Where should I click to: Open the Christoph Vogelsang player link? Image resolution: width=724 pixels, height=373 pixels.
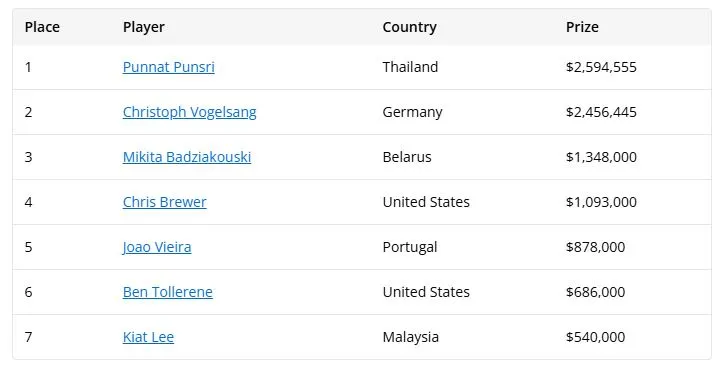pos(189,112)
